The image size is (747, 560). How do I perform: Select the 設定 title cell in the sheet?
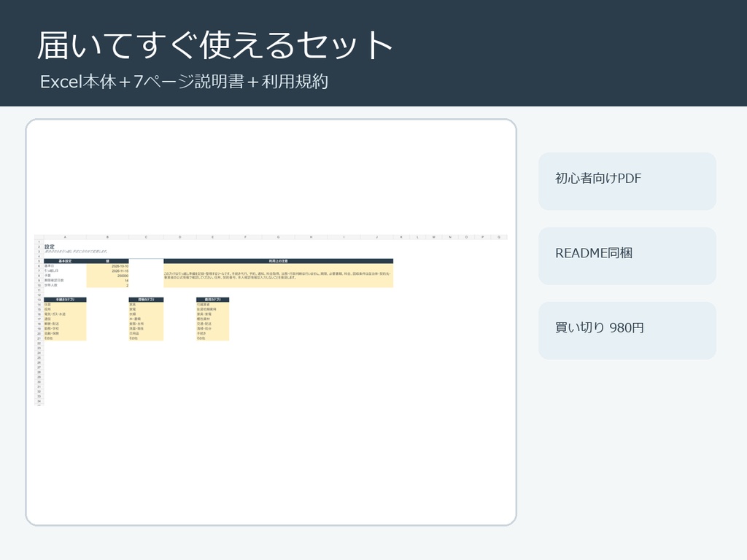50,246
